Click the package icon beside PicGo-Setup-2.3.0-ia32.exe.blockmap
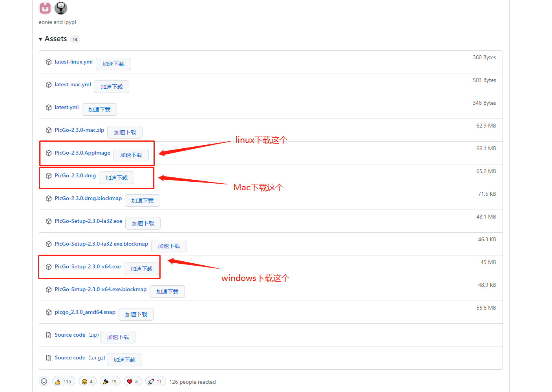 (49, 244)
